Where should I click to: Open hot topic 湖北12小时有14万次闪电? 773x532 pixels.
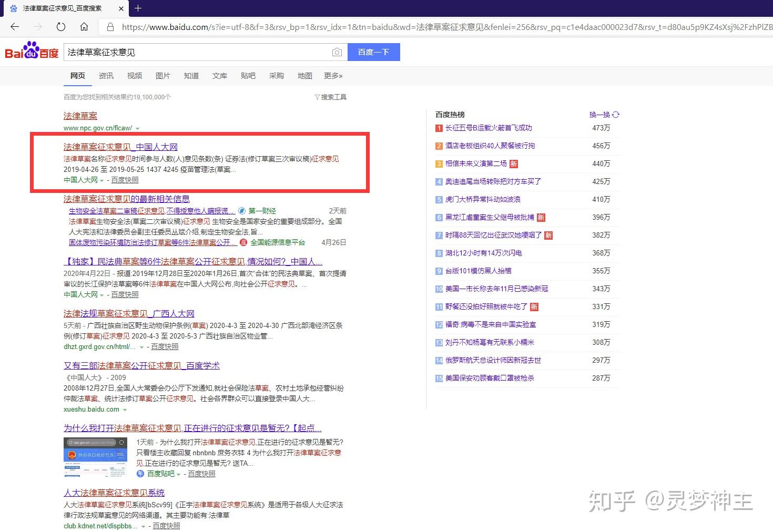coord(484,253)
